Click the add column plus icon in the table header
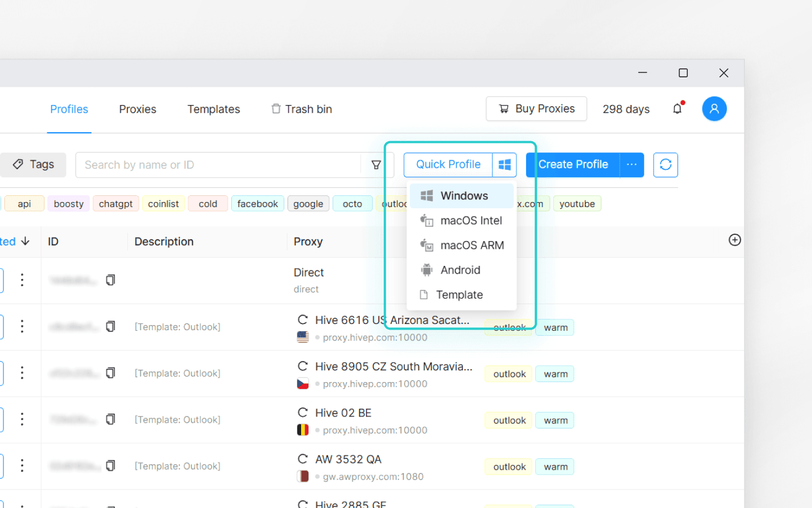This screenshot has width=812, height=508. tap(735, 240)
